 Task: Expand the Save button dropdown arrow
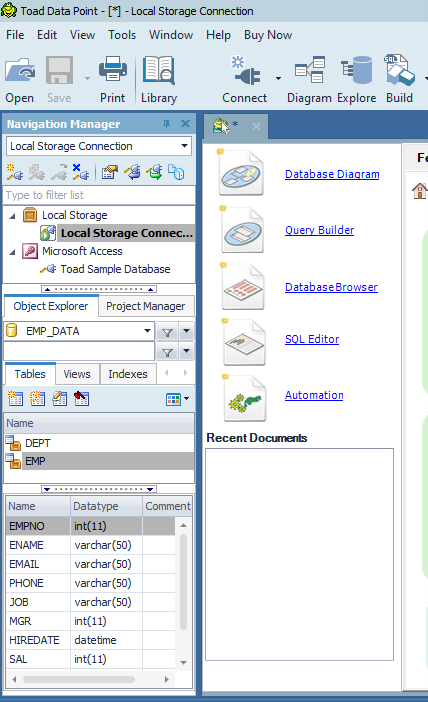(x=87, y=78)
